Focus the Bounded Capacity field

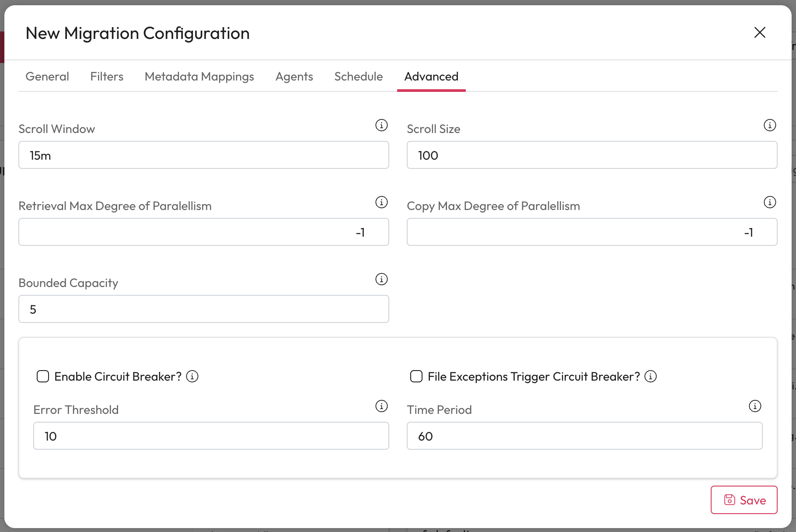(203, 309)
